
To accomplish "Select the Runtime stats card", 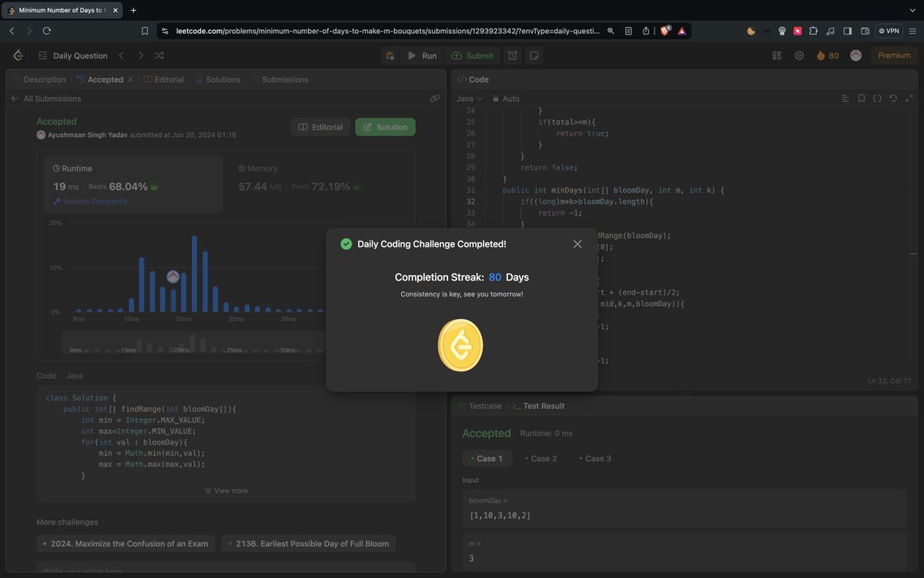I will (133, 184).
